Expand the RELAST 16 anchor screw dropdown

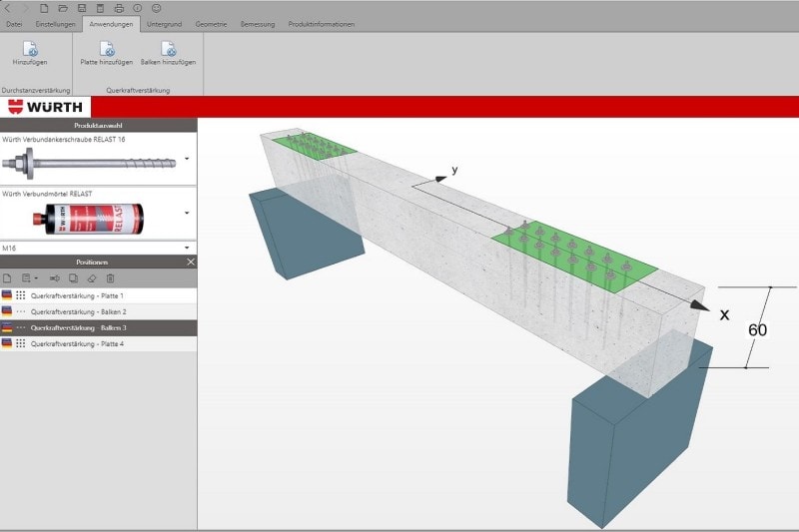coord(187,159)
